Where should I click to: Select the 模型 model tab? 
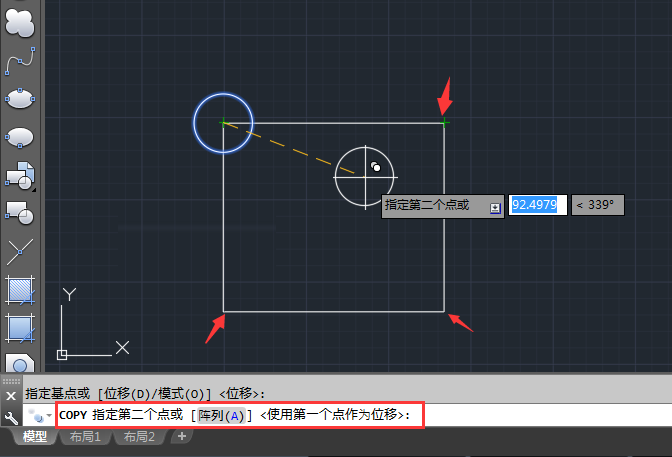(x=35, y=437)
